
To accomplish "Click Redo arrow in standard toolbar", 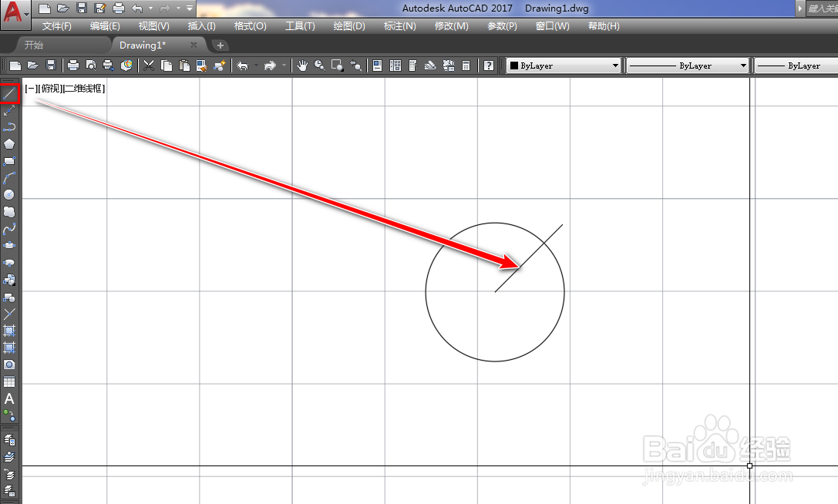I will coord(271,66).
